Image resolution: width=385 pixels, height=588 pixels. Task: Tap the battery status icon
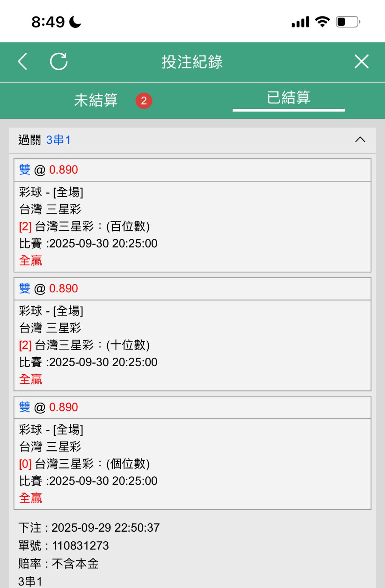point(348,22)
